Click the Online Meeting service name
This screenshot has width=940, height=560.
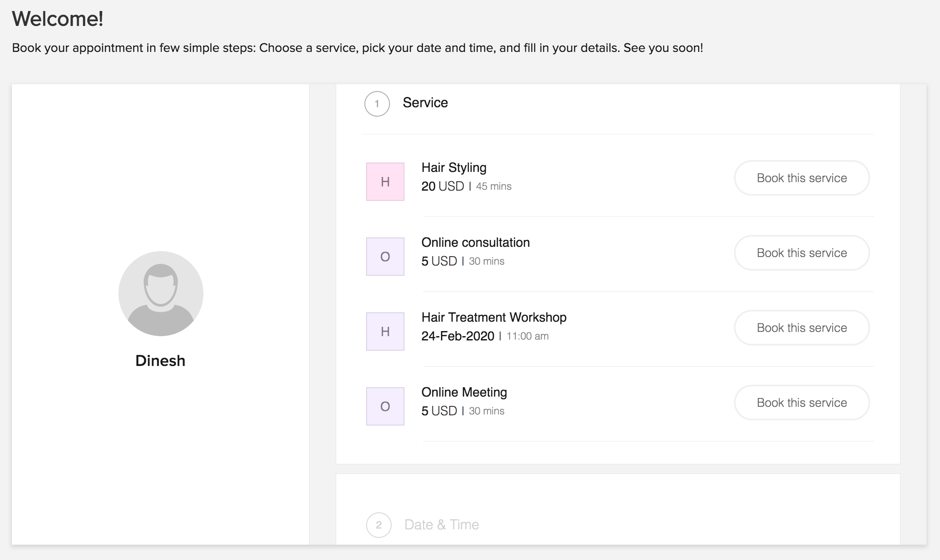coord(464,392)
